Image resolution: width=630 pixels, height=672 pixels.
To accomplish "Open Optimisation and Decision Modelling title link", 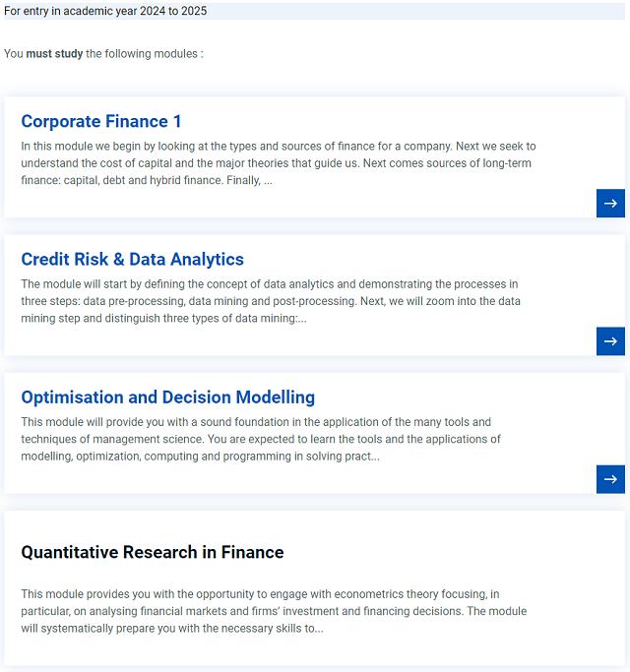I will [167, 397].
